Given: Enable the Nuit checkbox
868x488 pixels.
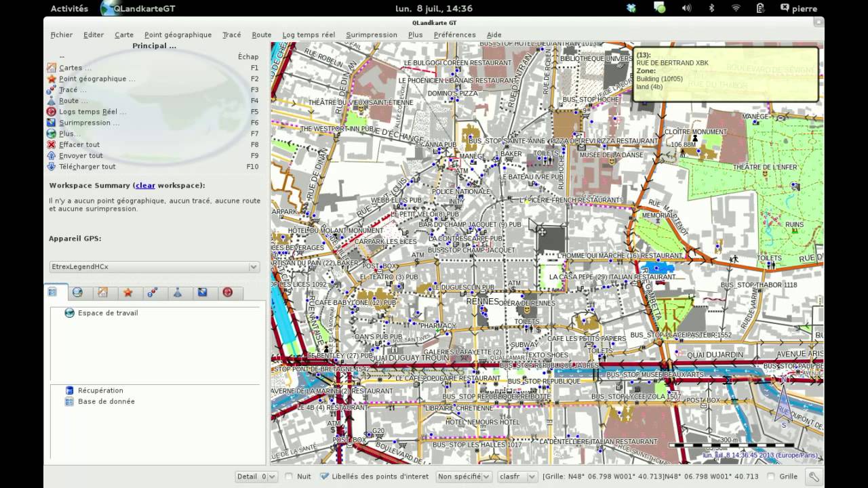Looking at the screenshot, I should tap(289, 476).
